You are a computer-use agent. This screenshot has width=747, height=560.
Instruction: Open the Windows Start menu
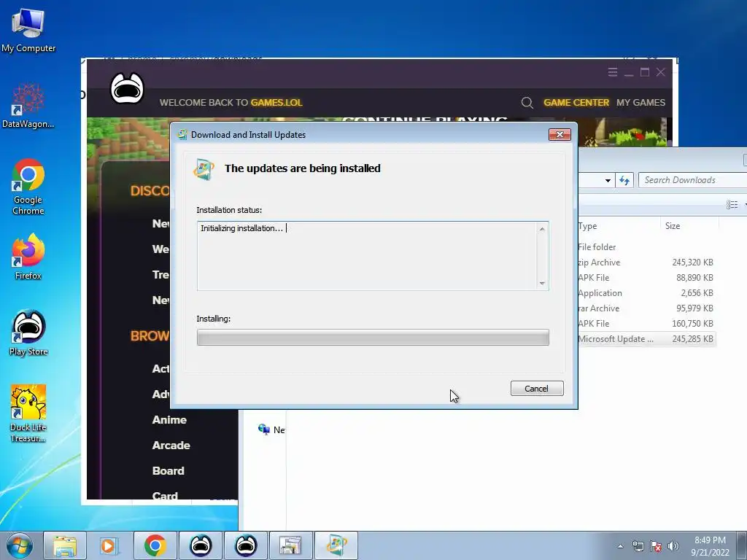point(20,545)
